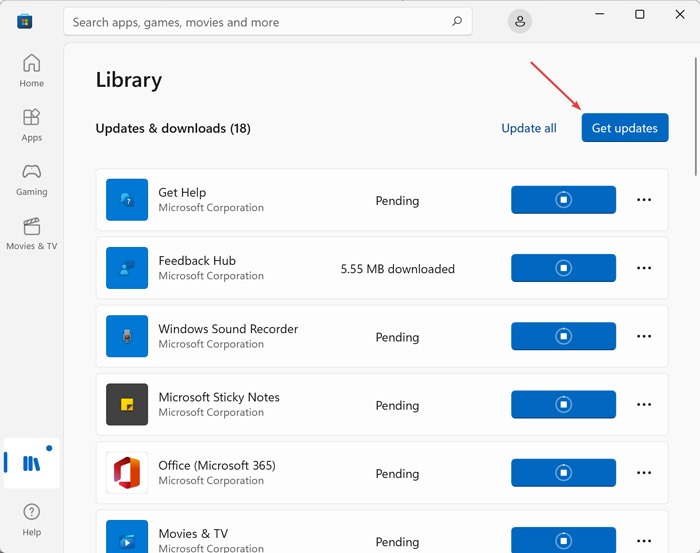This screenshot has height=553, width=700.
Task: Open Movies & TV in the sidebar
Action: (x=31, y=234)
